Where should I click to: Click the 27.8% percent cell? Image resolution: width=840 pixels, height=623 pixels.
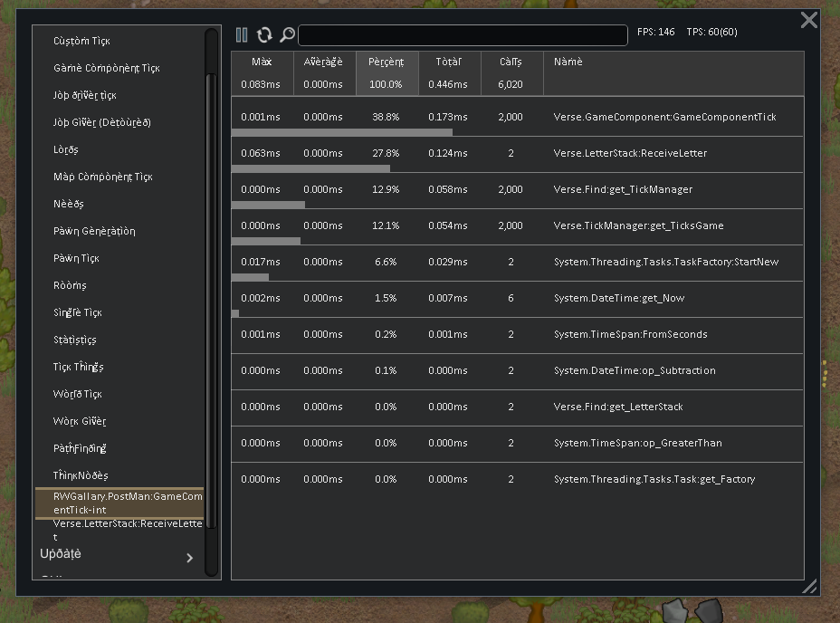point(386,153)
